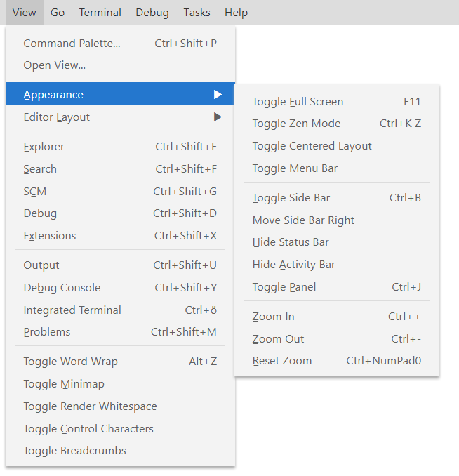Open the Help menu
Image resolution: width=459 pixels, height=476 pixels.
point(236,13)
